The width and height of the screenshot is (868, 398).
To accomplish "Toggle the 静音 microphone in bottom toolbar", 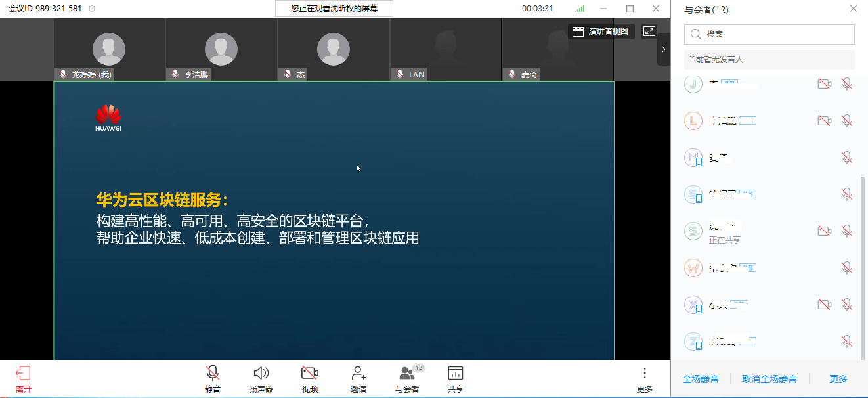I will click(x=212, y=374).
